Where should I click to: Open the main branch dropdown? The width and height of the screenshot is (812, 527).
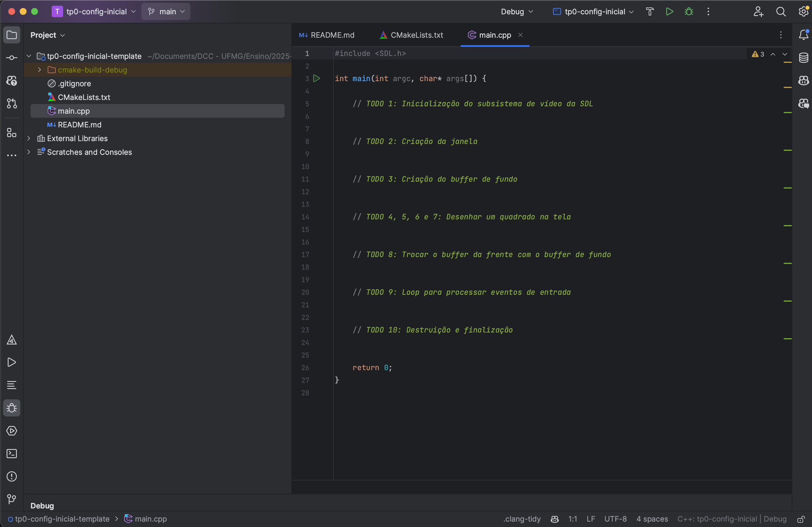coord(166,12)
